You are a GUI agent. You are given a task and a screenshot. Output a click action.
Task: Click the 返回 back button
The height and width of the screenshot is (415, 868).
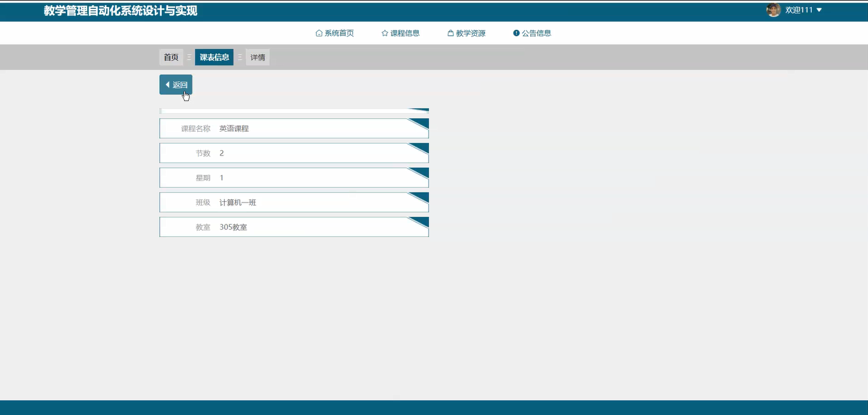(x=176, y=85)
